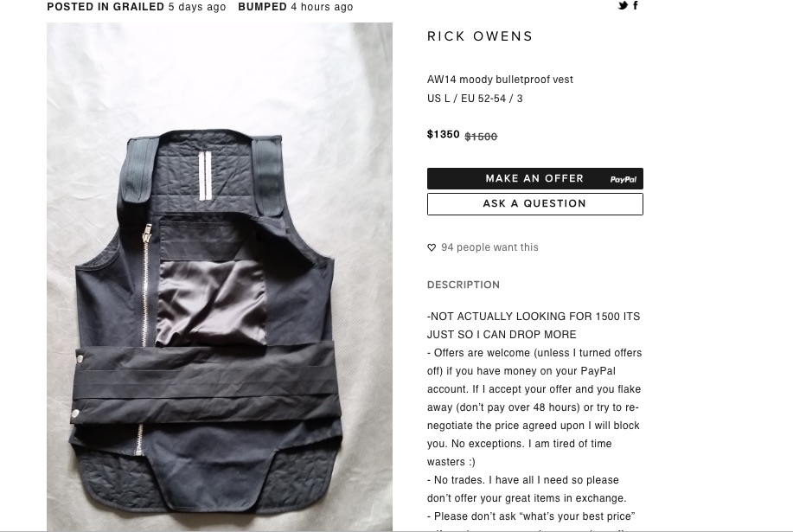Click the Bumped 4 hours ago label
Image resolution: width=793 pixels, height=532 pixels.
click(x=296, y=7)
